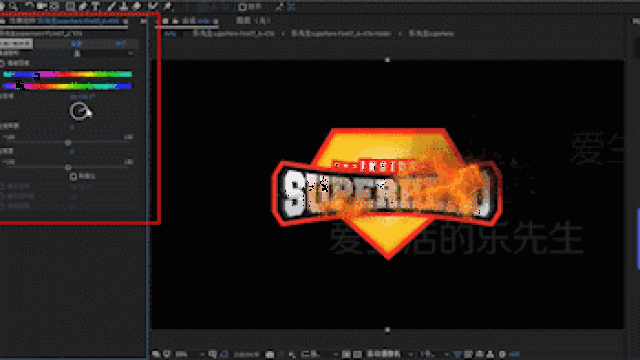Click the first blue breadcrumb in comp navigator
The height and width of the screenshot is (360, 640).
(x=170, y=34)
